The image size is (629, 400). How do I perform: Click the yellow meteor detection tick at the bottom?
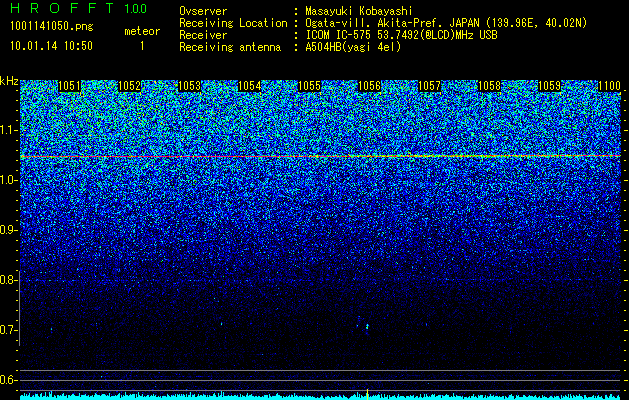click(367, 394)
